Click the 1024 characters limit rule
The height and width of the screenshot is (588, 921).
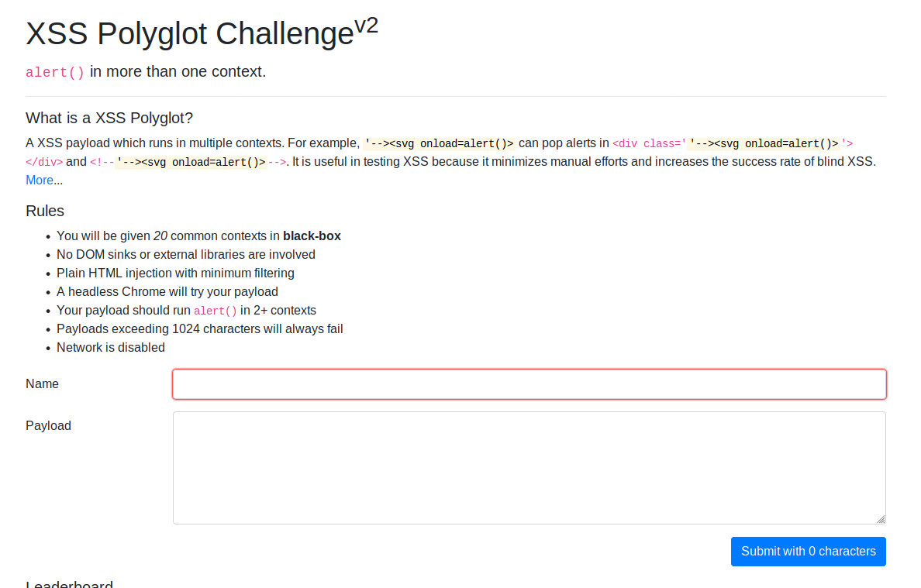200,329
